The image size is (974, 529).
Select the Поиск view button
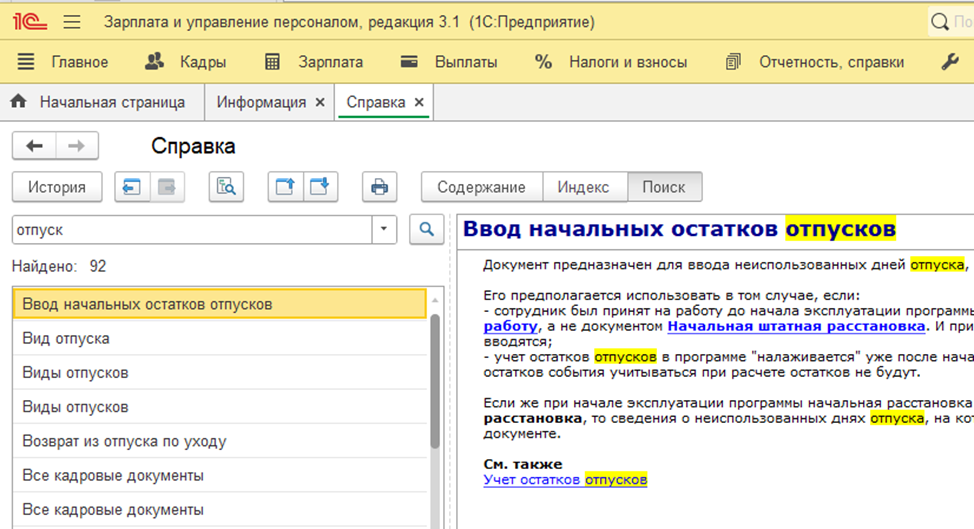tap(664, 187)
